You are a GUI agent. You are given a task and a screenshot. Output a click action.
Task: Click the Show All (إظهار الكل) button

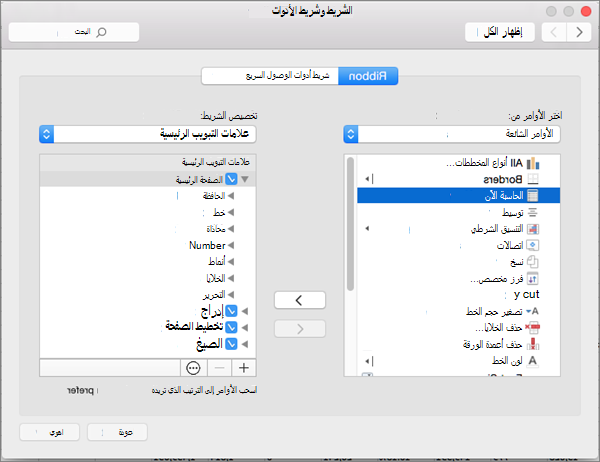tap(500, 32)
